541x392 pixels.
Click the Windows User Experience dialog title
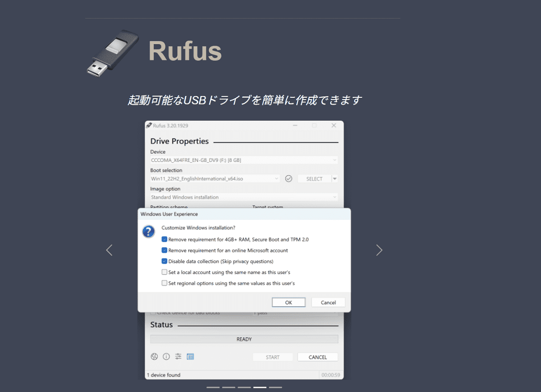[x=169, y=214]
